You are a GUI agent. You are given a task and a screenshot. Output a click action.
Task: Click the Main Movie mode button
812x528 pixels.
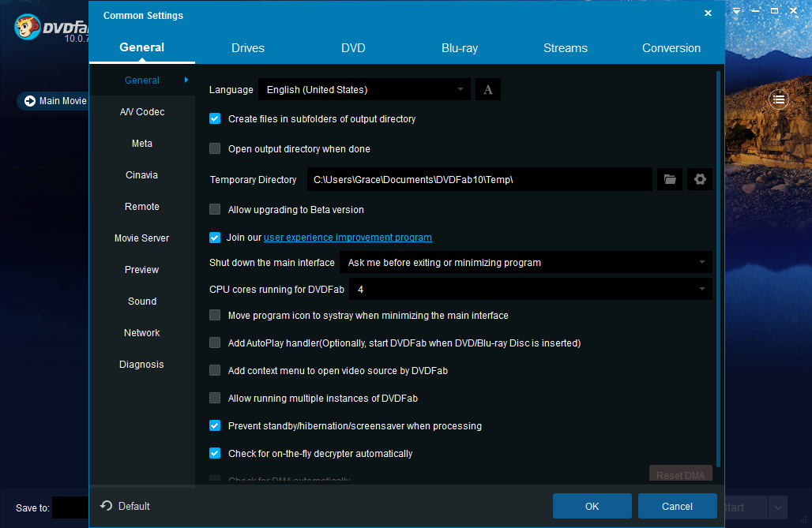tap(54, 101)
